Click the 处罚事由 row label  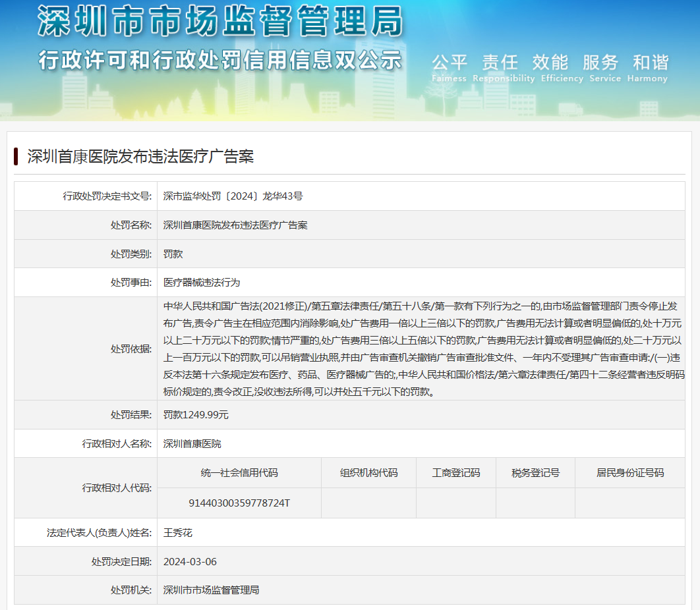tap(131, 283)
